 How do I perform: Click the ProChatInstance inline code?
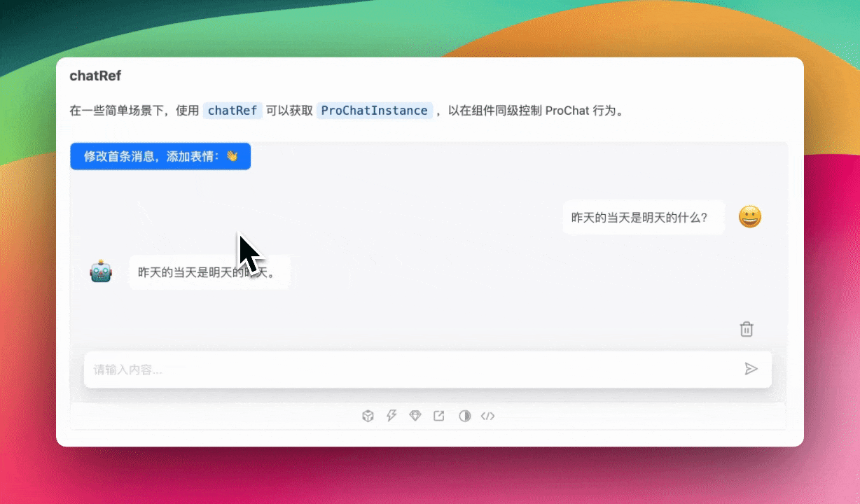tap(375, 111)
